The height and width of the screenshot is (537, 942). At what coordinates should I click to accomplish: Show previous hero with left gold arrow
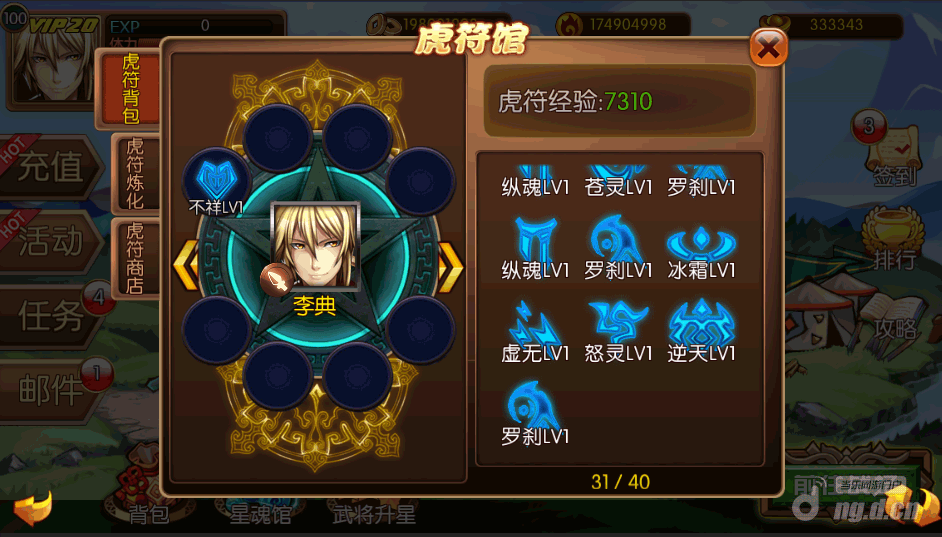coord(186,266)
